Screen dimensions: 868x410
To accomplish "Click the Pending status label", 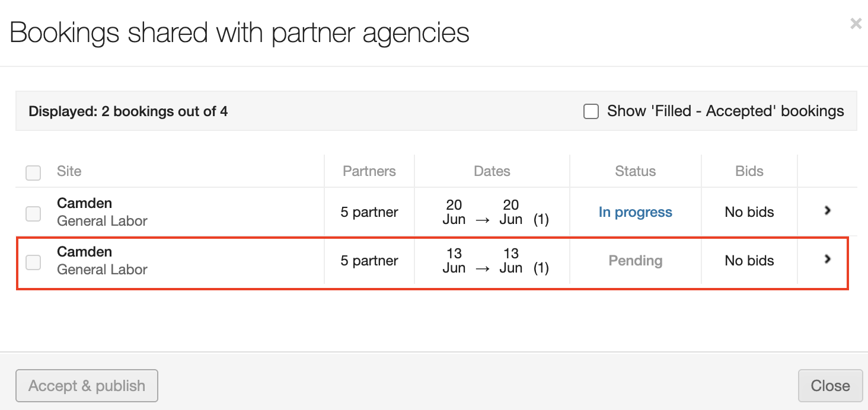I will pyautogui.click(x=635, y=261).
